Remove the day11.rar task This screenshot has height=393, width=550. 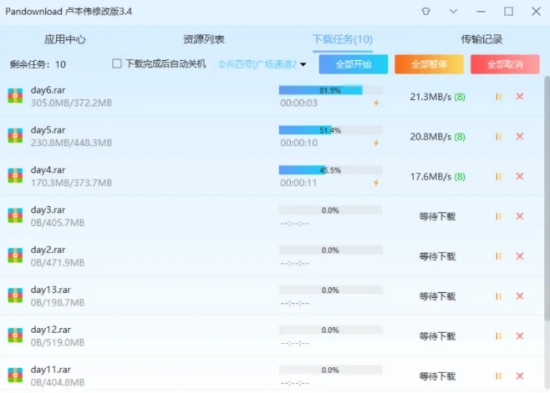[x=520, y=377]
